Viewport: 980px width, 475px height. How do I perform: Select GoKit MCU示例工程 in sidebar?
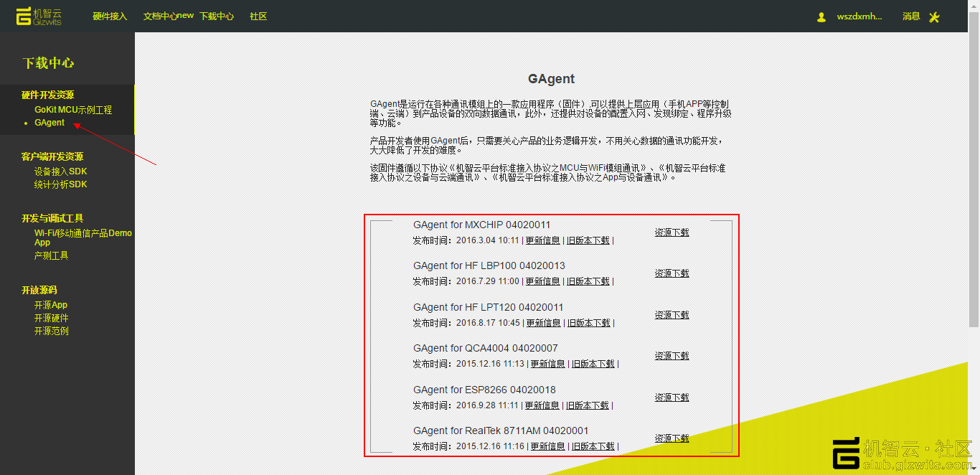(x=73, y=110)
